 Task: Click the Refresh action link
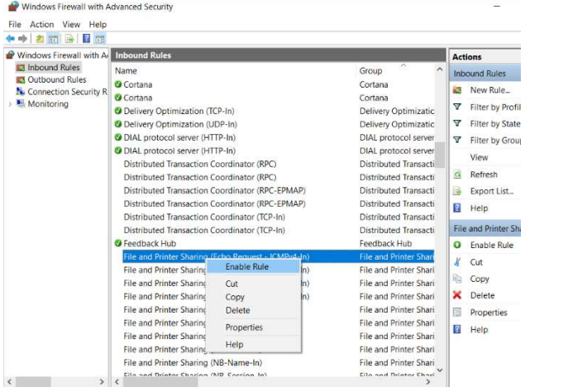pos(484,174)
